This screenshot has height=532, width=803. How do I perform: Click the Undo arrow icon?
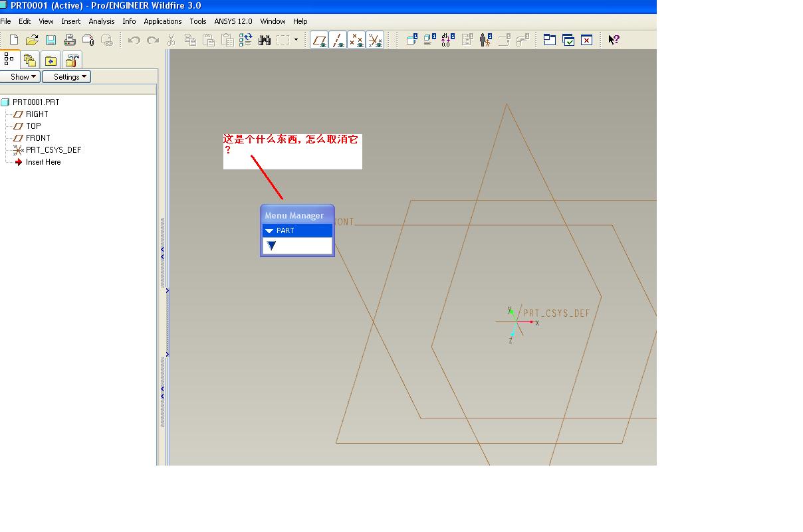[x=134, y=40]
